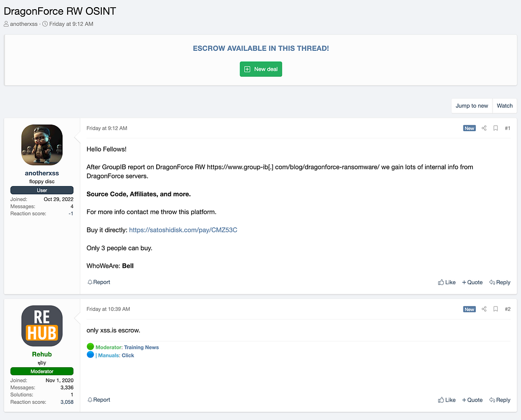Viewport: 521px width, 420px height.
Task: Click the 'Hello Fellows!' greeting text
Action: tap(106, 149)
